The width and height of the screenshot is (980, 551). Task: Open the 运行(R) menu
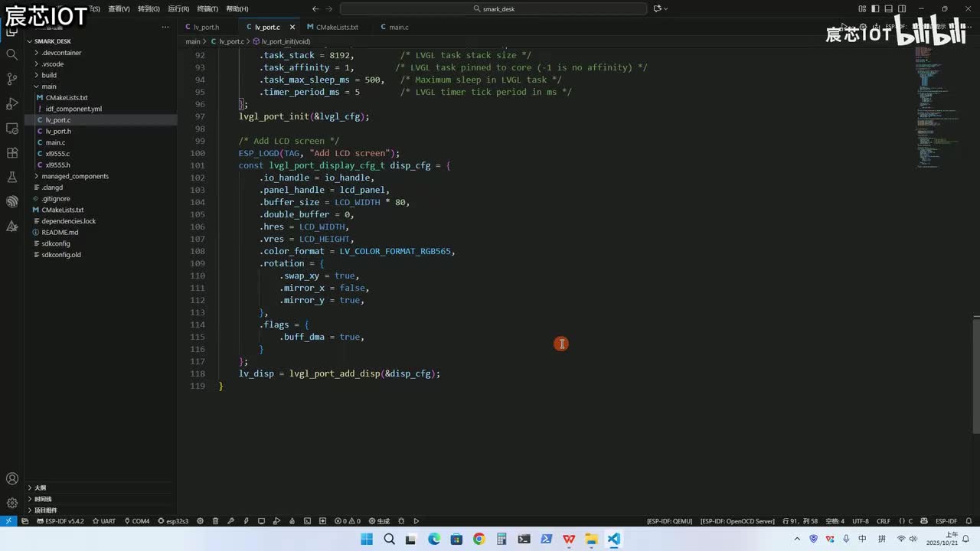pos(178,8)
